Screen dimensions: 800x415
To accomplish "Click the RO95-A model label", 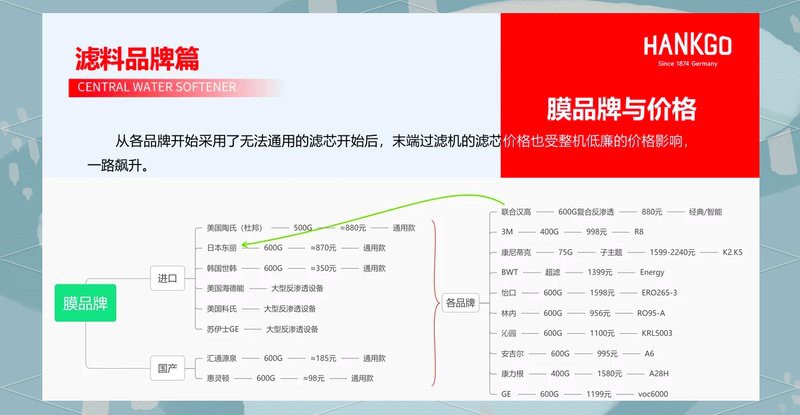I will point(651,313).
